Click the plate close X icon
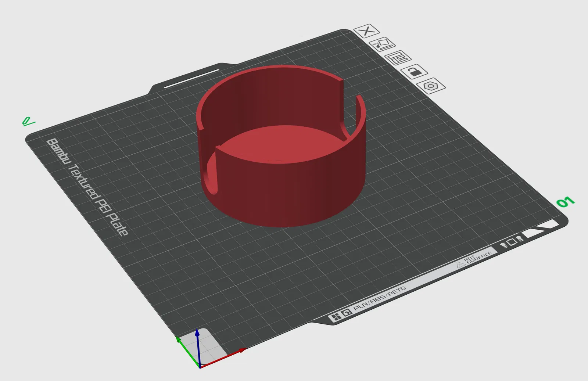This screenshot has height=381, width=588. pyautogui.click(x=366, y=31)
